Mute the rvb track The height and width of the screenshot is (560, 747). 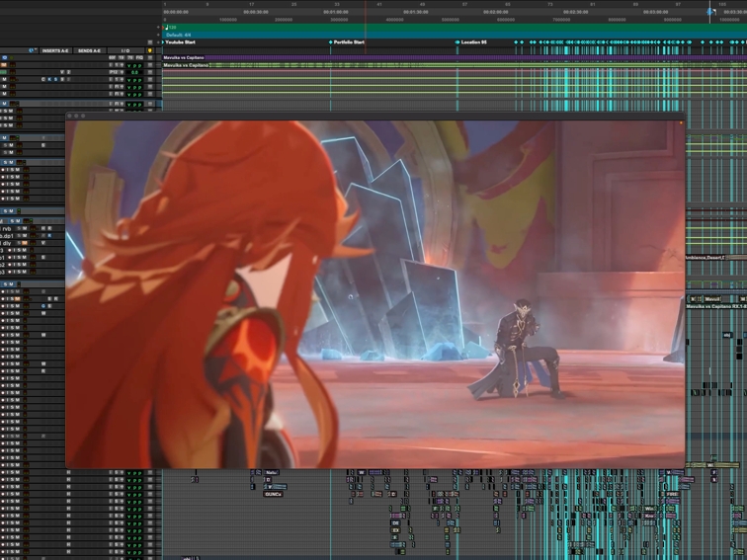[25, 228]
